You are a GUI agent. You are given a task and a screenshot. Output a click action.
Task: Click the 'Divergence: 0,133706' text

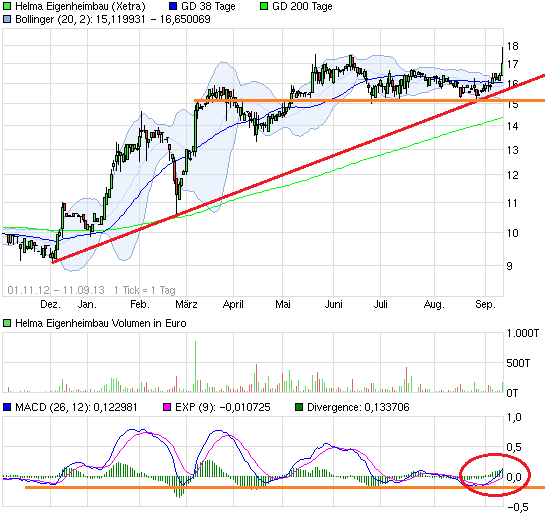point(358,407)
